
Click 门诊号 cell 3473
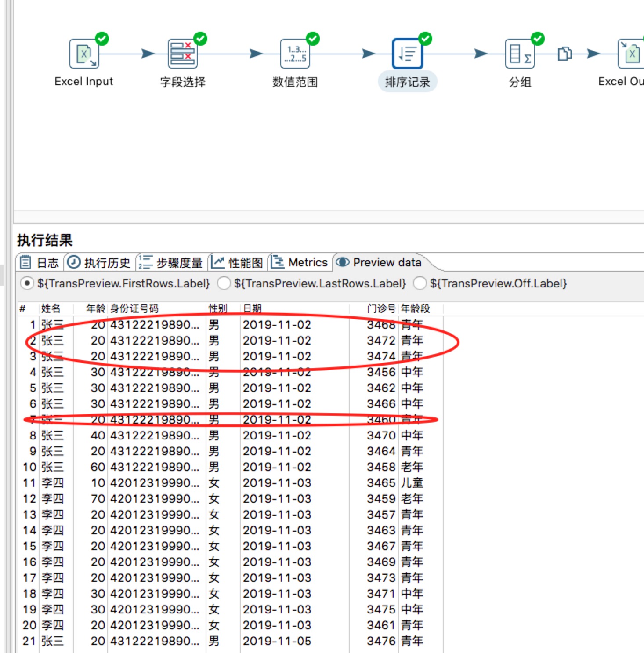pos(381,578)
